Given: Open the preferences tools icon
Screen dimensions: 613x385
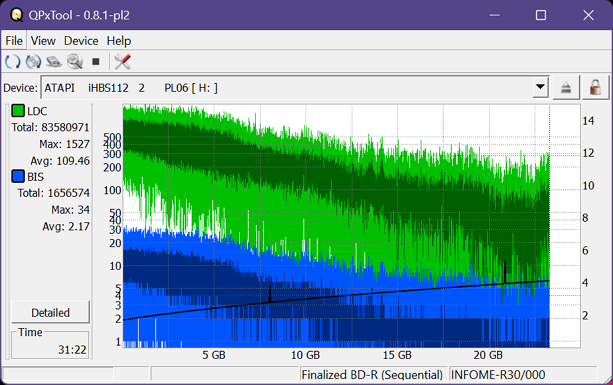Looking at the screenshot, I should pyautogui.click(x=122, y=61).
